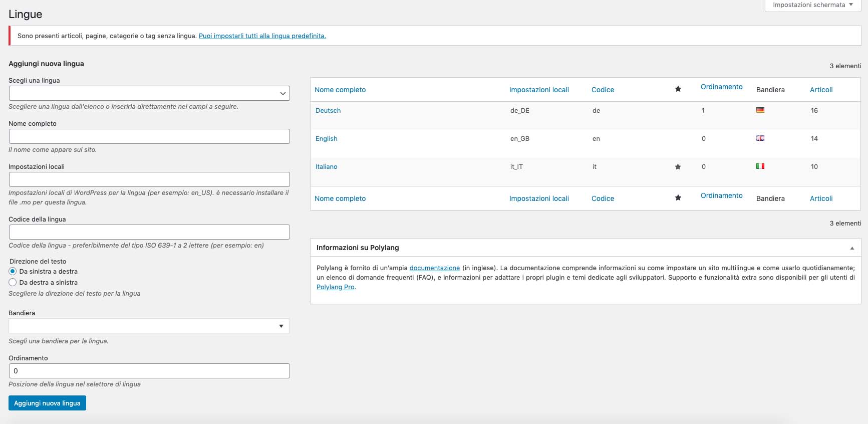Sort by Codice in the table header
This screenshot has width=868, height=424.
click(x=603, y=90)
